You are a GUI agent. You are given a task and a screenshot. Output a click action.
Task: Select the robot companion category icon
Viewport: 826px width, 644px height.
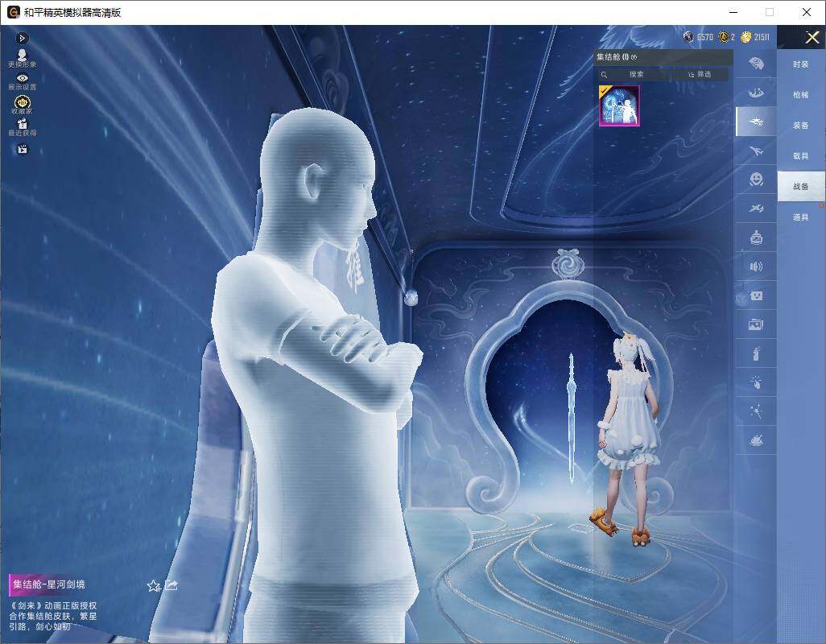click(756, 237)
